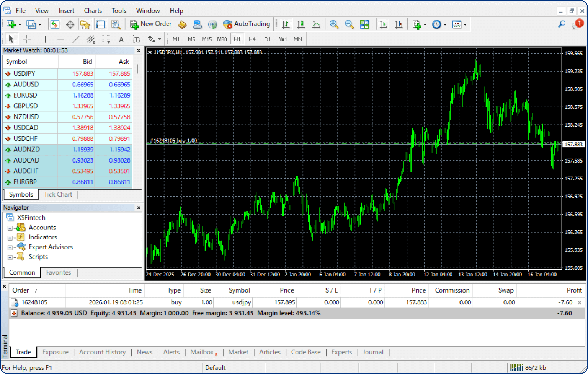Click the New Order button
Image resolution: width=588 pixels, height=374 pixels.
tap(151, 24)
